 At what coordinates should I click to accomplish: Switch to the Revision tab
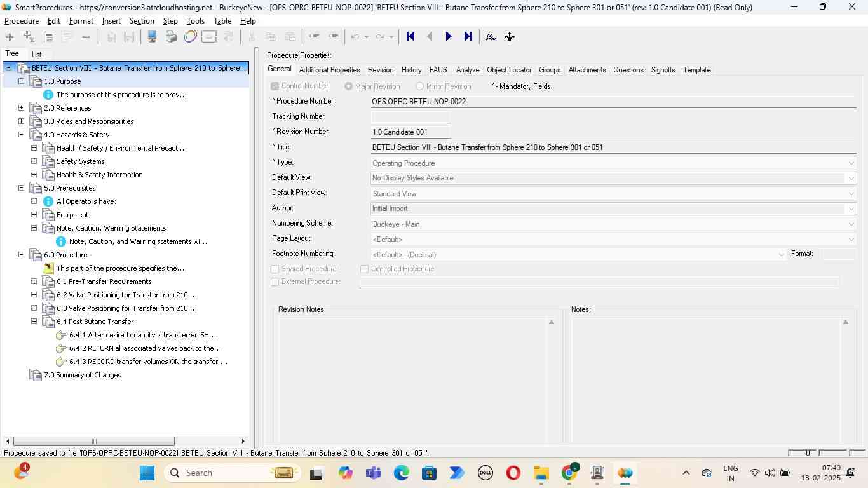click(381, 70)
